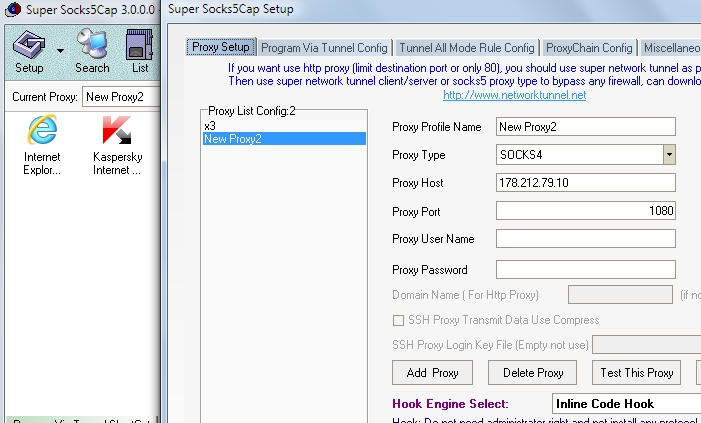Click the Proxy Host field
The image size is (701, 423).
586,182
